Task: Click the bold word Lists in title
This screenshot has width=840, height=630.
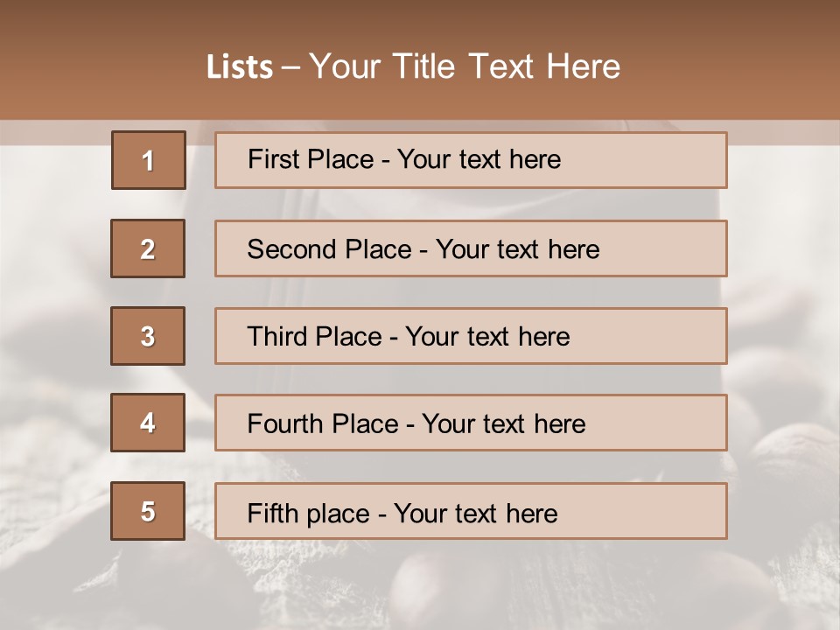Action: (240, 67)
